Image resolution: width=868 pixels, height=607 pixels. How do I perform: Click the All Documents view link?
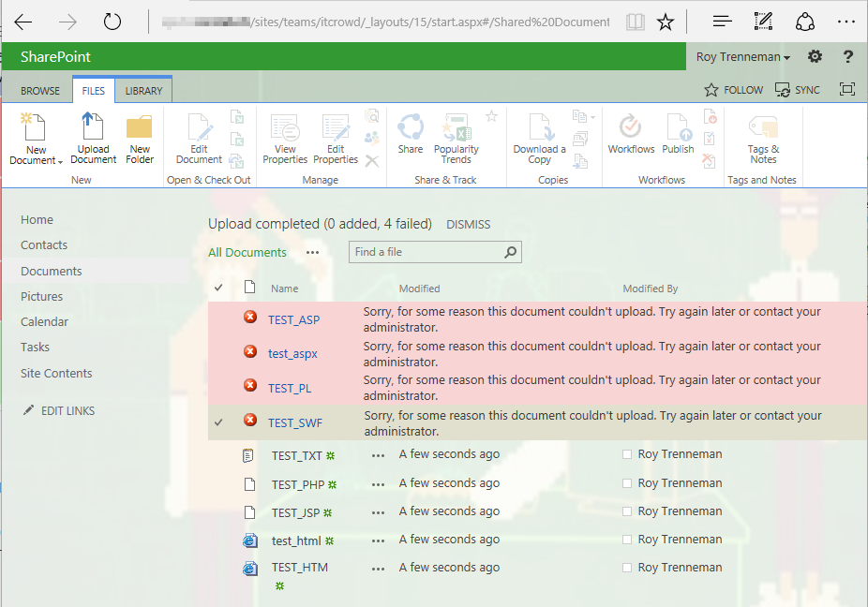click(247, 252)
